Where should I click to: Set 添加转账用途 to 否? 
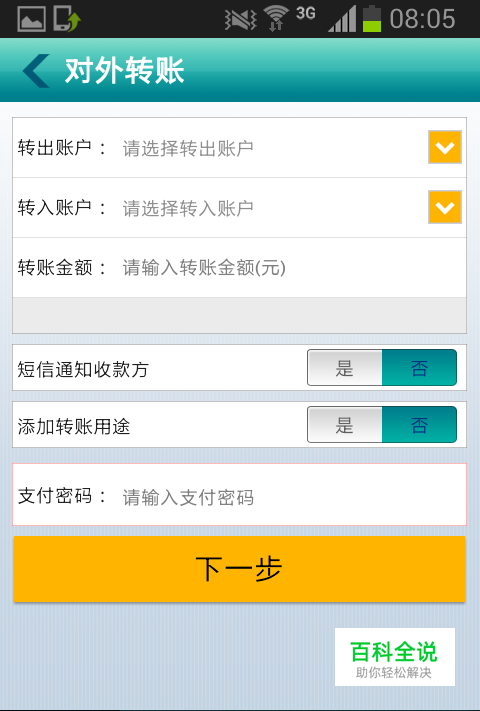(x=419, y=425)
